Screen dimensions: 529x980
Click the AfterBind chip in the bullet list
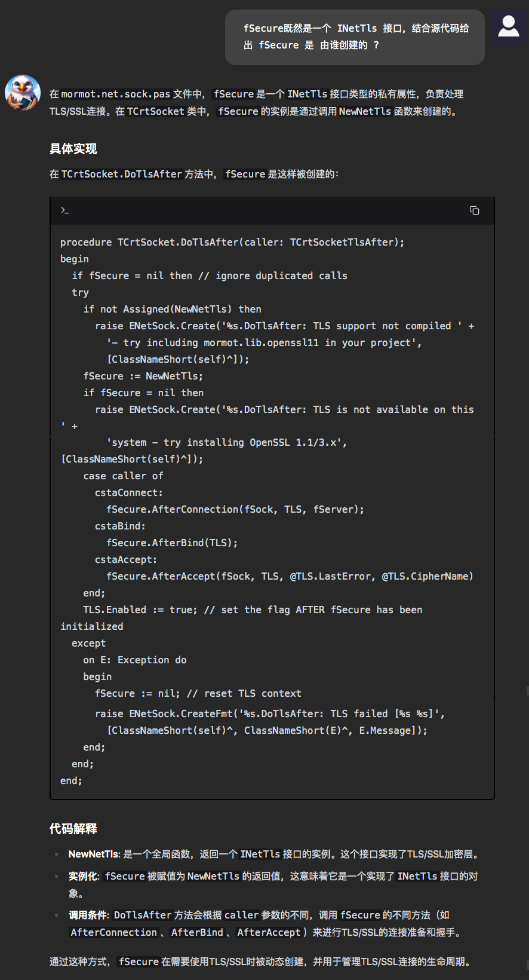(x=197, y=932)
